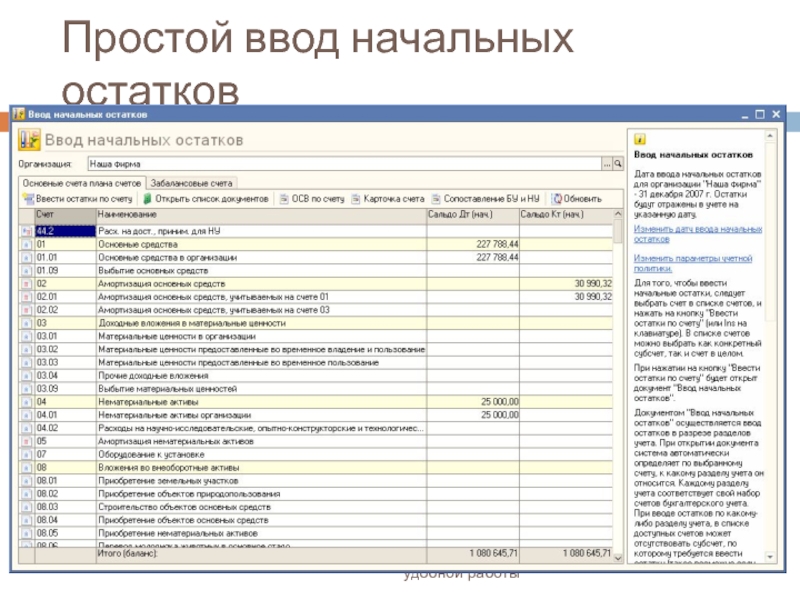Select row 03.04 Прочие доходные вложения
The width and height of the screenshot is (800, 600).
[316, 376]
